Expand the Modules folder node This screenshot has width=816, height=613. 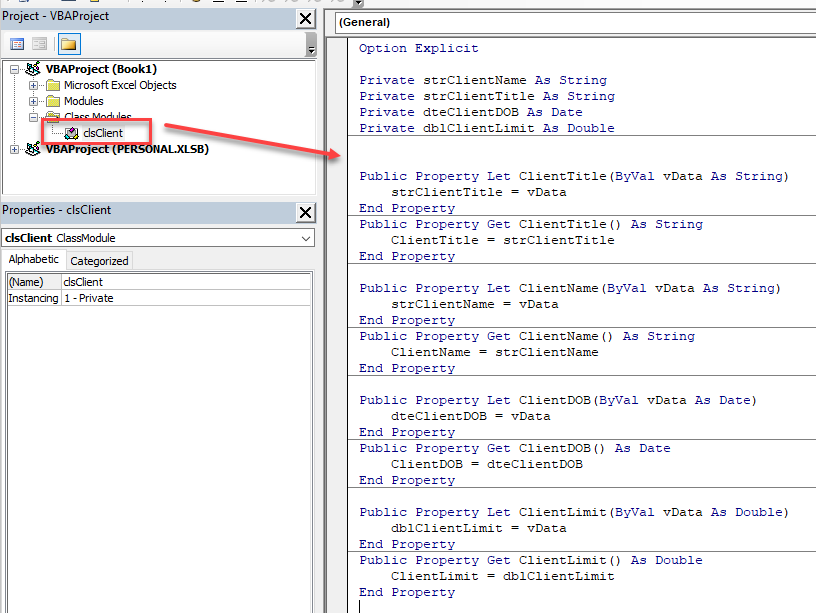point(33,101)
